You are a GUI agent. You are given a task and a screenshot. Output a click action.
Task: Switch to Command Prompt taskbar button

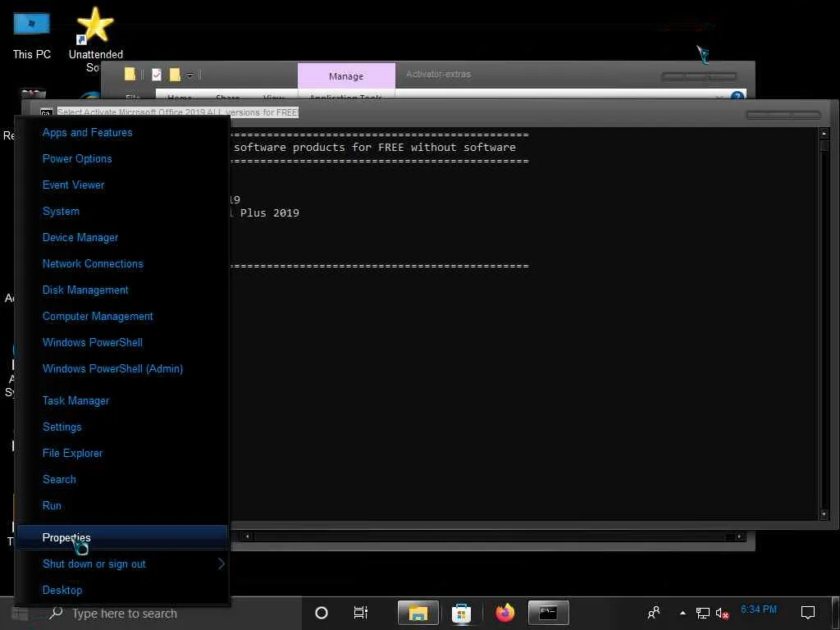pyautogui.click(x=548, y=613)
